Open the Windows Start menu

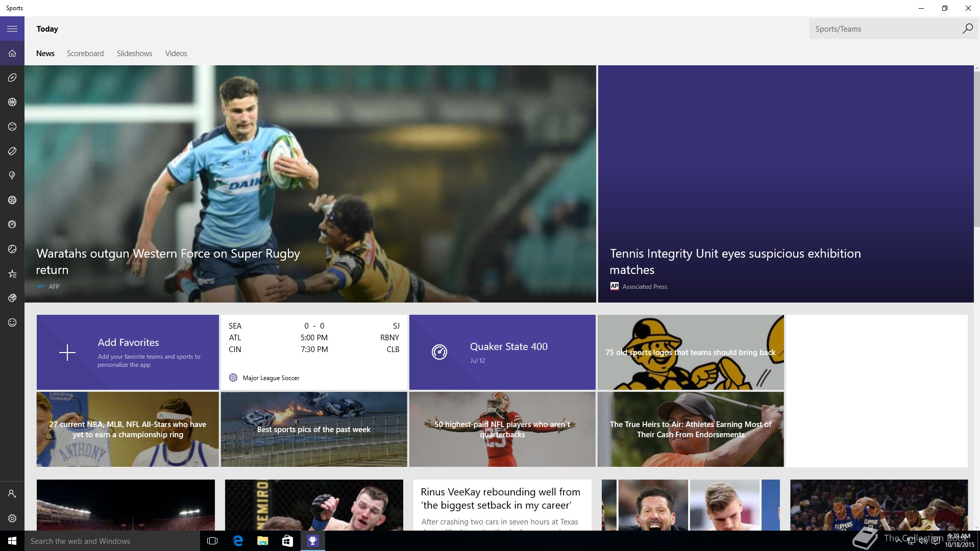12,541
